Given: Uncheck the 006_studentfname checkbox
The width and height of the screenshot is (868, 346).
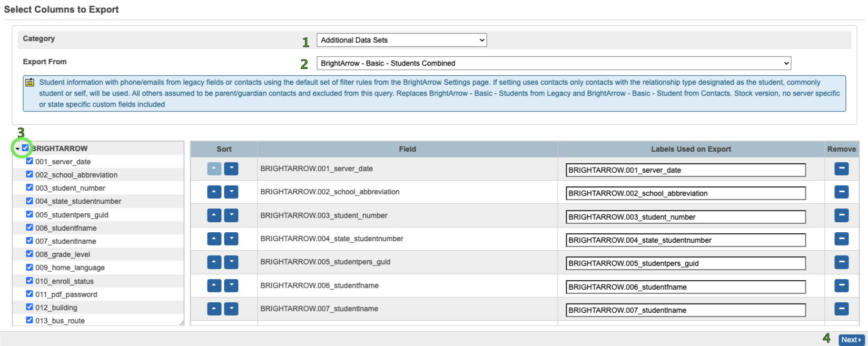Looking at the screenshot, I should pos(29,228).
